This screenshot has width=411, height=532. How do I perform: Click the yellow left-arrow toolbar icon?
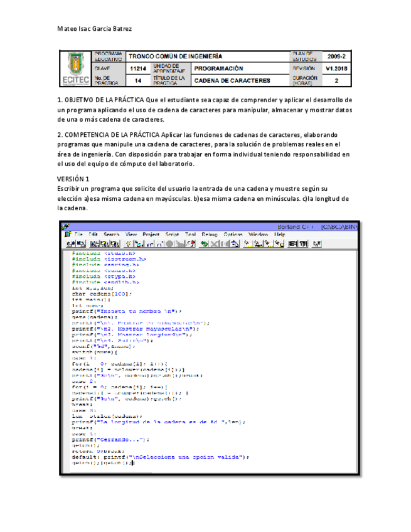click(x=129, y=243)
